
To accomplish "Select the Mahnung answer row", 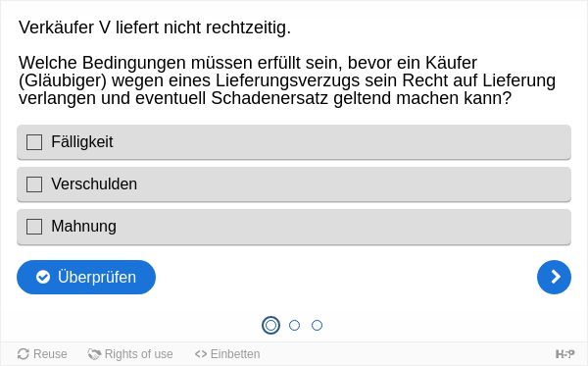I will 294,227.
